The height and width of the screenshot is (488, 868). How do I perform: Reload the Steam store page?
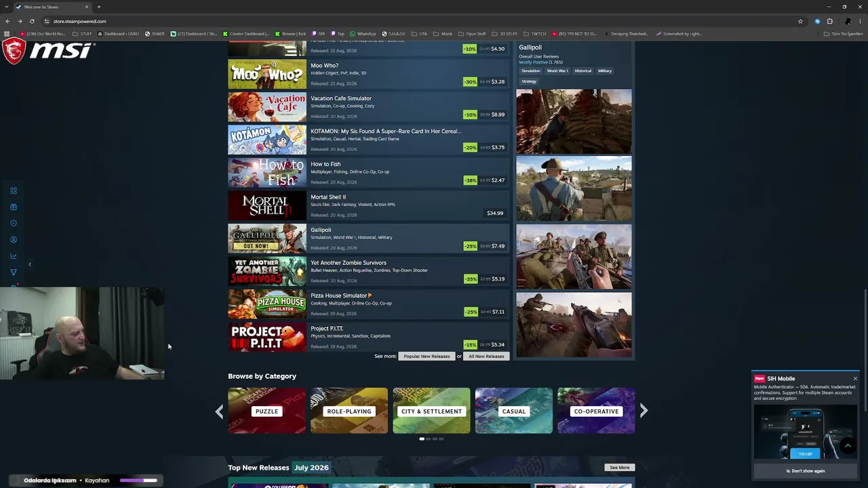pos(32,21)
